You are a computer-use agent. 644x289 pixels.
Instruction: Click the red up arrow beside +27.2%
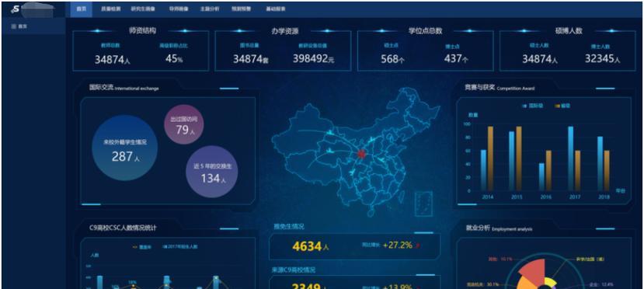click(418, 246)
